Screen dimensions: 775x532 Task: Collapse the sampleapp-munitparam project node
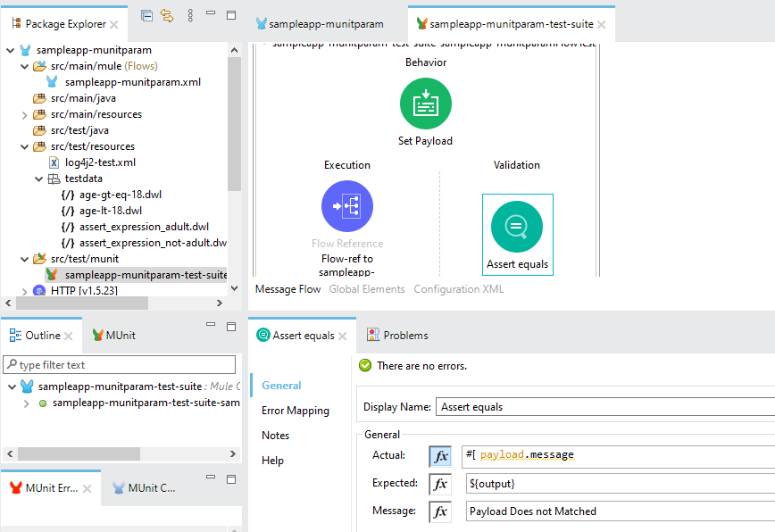(11, 50)
